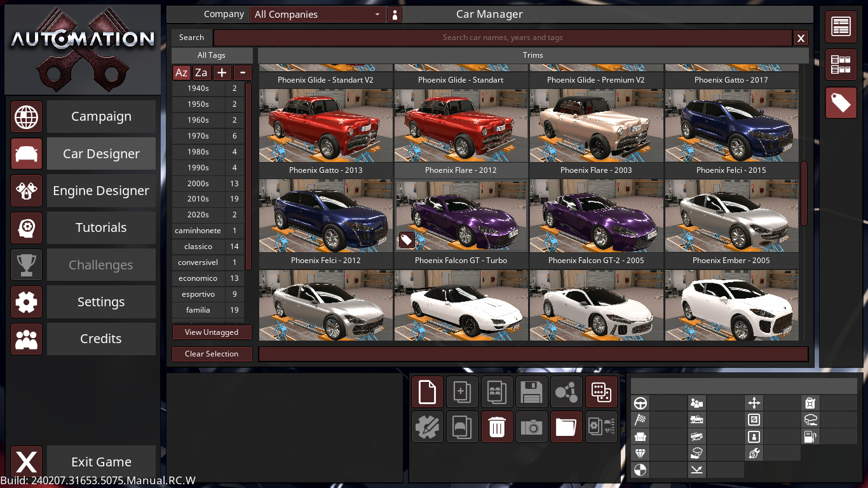Go to Engine Designer
Image resolution: width=868 pixels, height=488 pixels.
click(101, 191)
